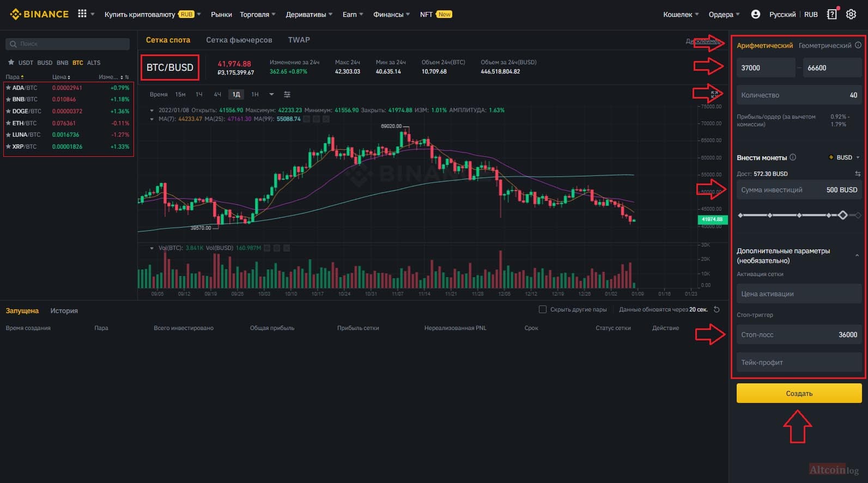This screenshot has height=483, width=868.
Task: Expand the Earn menu dropdown
Action: pos(353,14)
